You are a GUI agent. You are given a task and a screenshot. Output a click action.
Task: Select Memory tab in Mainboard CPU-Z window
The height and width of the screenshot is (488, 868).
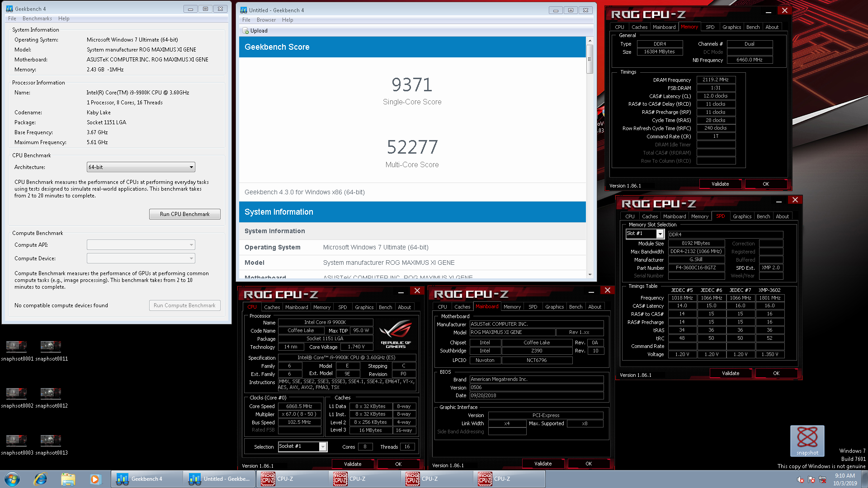(x=512, y=307)
